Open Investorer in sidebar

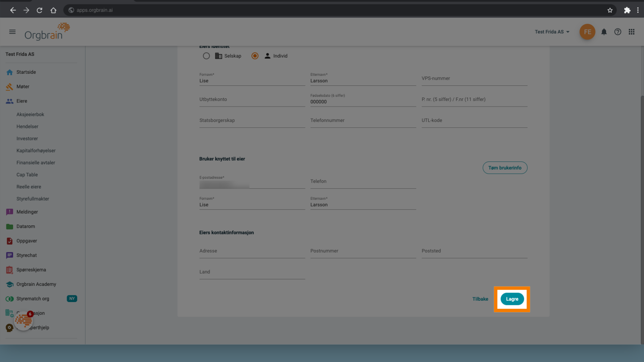[x=27, y=138]
